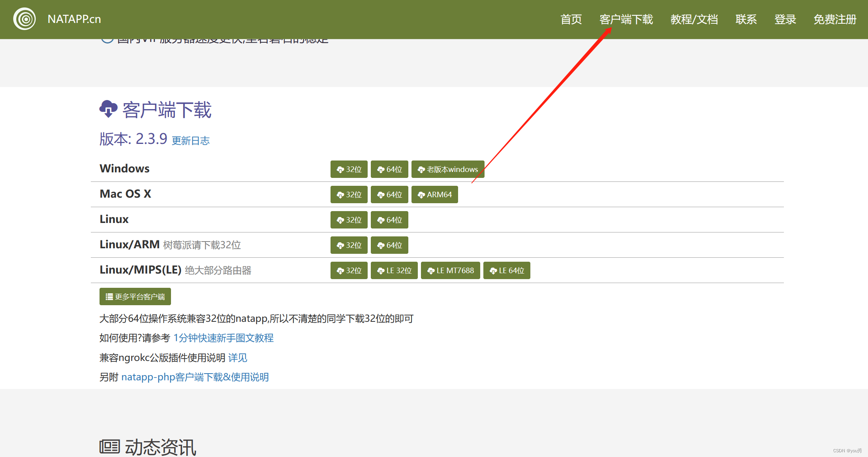Download LE MT7688 client
868x457 pixels.
[451, 270]
